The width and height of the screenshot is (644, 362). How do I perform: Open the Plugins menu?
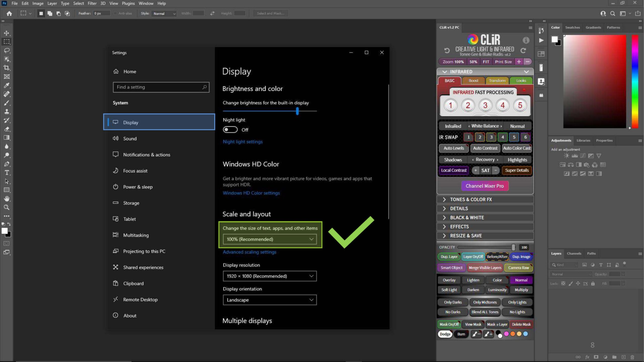click(128, 3)
